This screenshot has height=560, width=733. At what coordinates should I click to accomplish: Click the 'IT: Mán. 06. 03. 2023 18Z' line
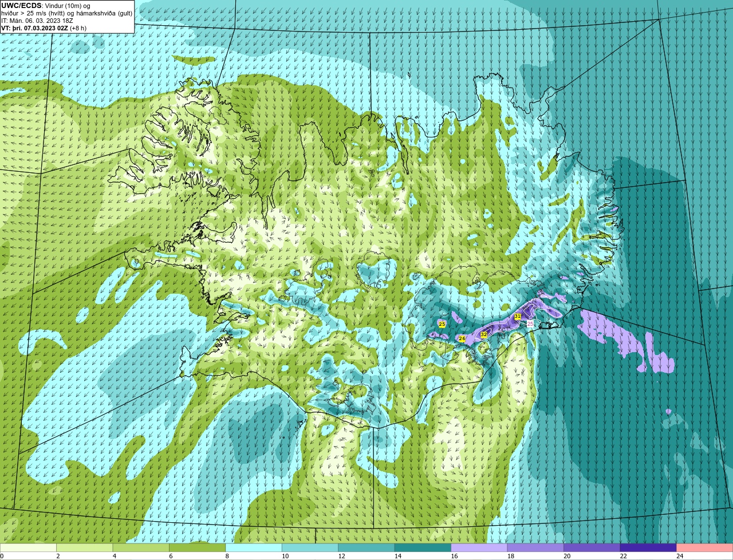(37, 21)
